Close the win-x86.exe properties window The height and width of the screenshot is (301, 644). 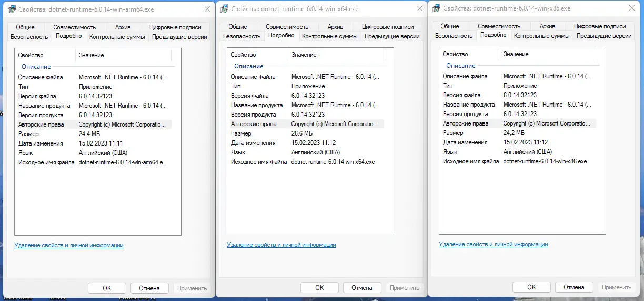[x=630, y=8]
